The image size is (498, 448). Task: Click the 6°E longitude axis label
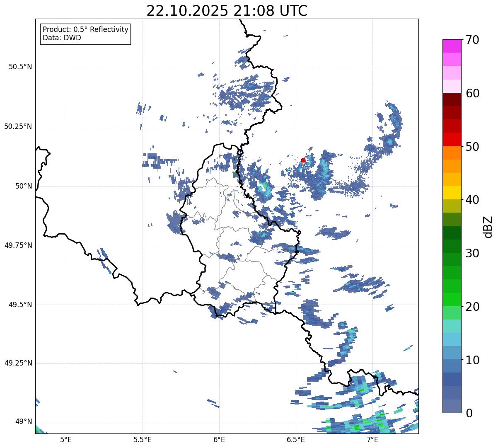(219, 439)
